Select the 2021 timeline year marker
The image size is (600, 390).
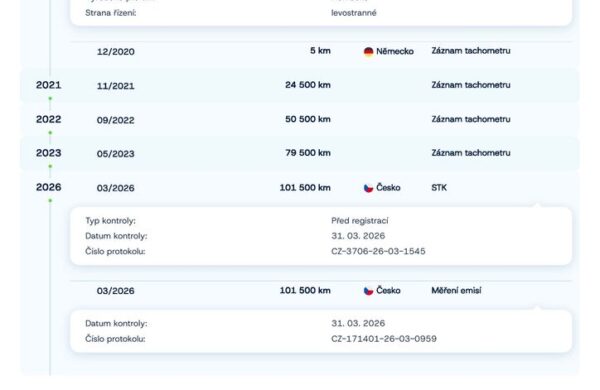pos(49,85)
